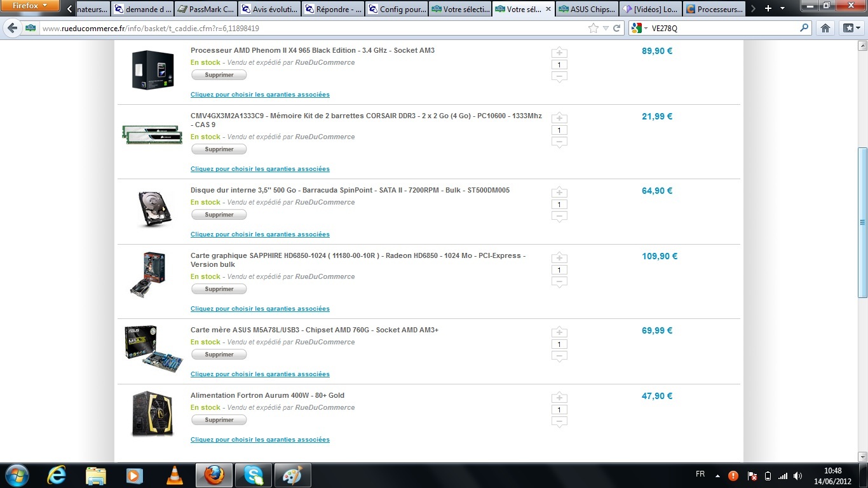Viewport: 868px width, 488px height.
Task: Click the search magnifier icon
Action: [804, 28]
